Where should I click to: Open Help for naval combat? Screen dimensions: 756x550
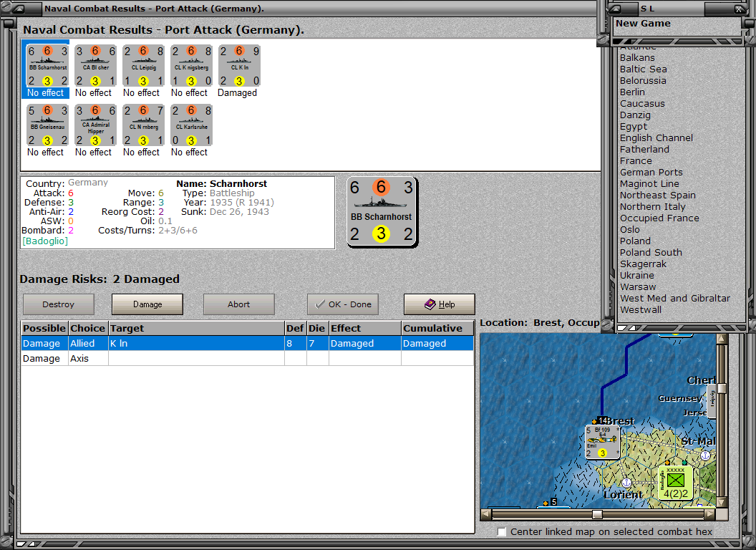pyautogui.click(x=440, y=304)
